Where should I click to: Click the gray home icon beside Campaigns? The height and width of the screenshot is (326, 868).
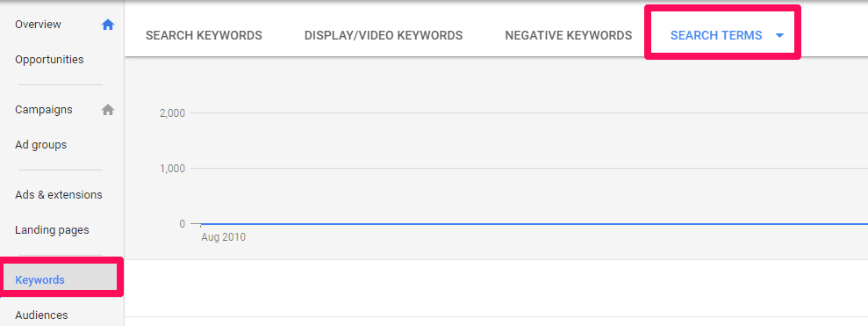click(108, 110)
